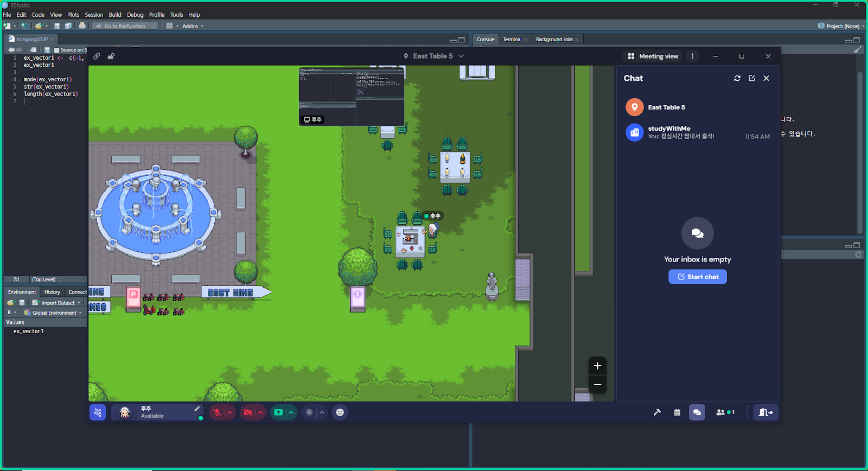Show editor in new window icon

coord(33,50)
